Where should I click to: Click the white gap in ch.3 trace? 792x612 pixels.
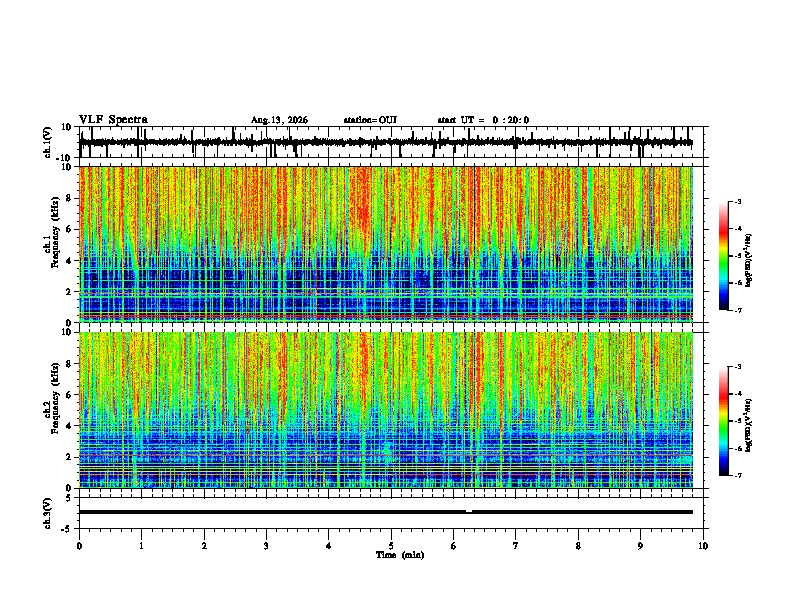tap(469, 511)
